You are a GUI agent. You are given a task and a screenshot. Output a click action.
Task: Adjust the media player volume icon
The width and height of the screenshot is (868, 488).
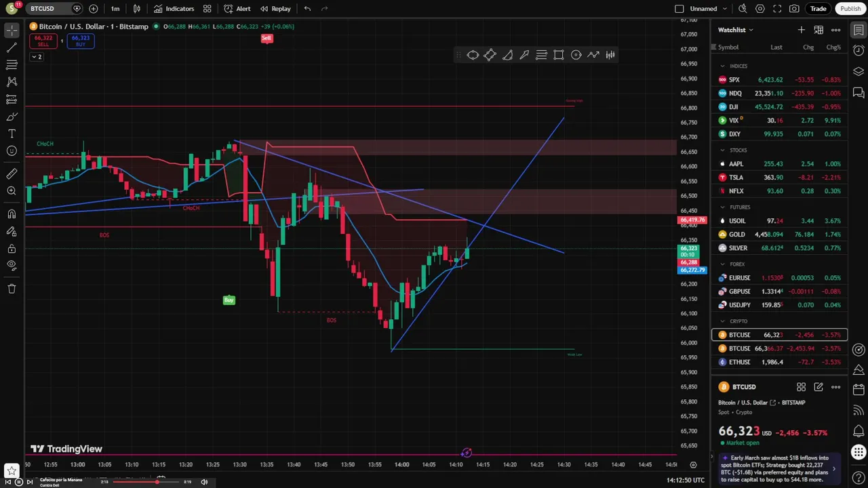204,482
